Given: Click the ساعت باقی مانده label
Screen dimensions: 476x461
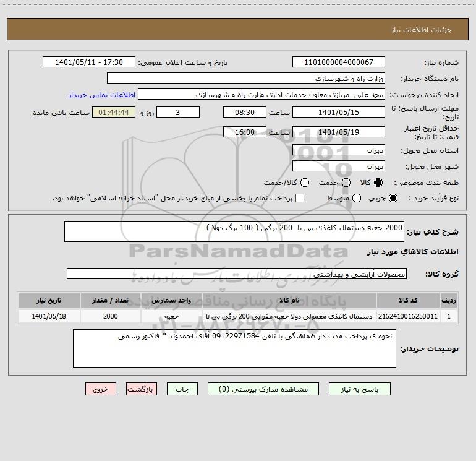Looking at the screenshot, I should [61, 113].
